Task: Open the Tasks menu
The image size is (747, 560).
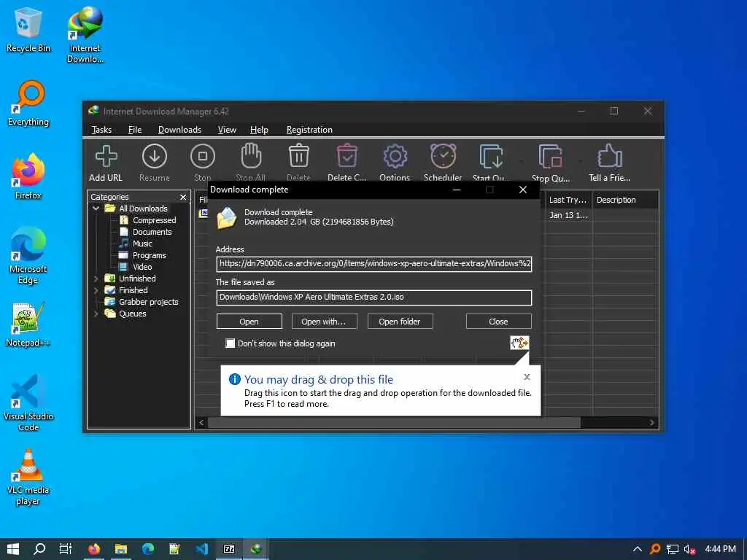Action: 101,130
